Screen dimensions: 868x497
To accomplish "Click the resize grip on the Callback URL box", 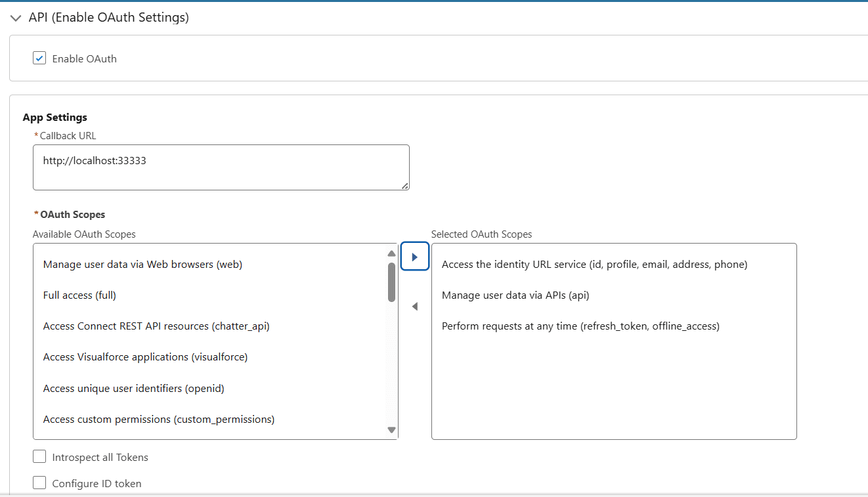I will (x=405, y=186).
